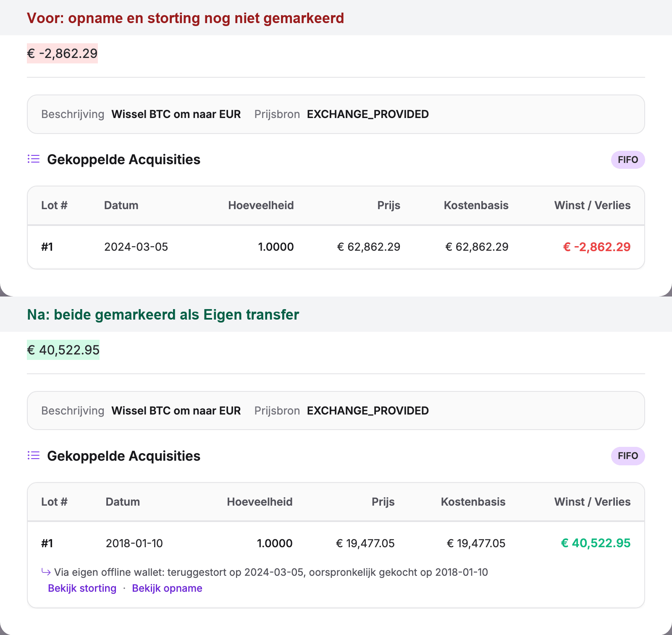Click the note 'Via eigen offline wallet: teruggestort op 2024-03-05'

179,572
